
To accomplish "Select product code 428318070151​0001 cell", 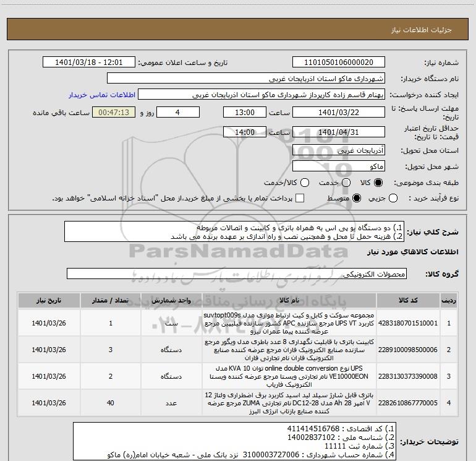I will tap(408, 323).
